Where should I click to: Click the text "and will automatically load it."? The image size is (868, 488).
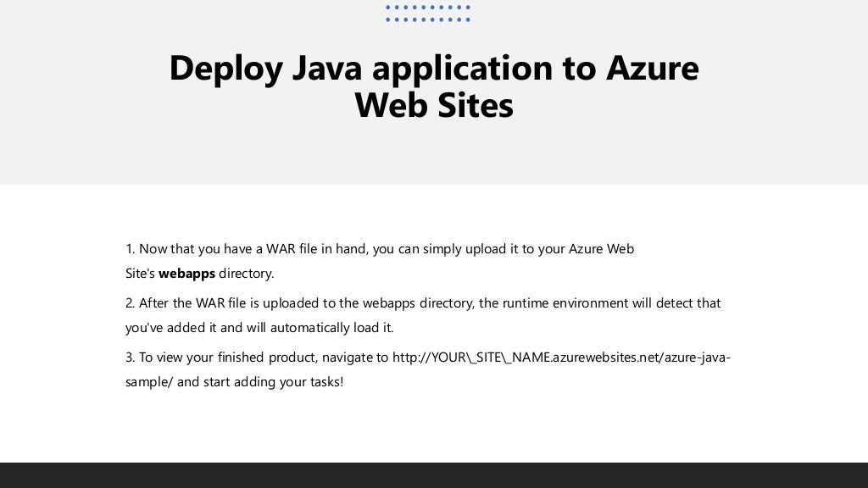pos(307,328)
